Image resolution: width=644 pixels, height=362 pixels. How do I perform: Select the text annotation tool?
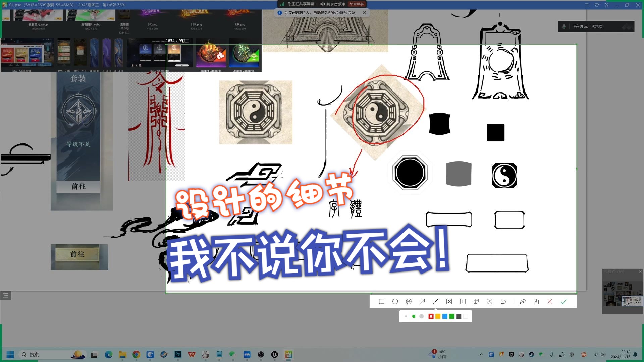click(463, 301)
